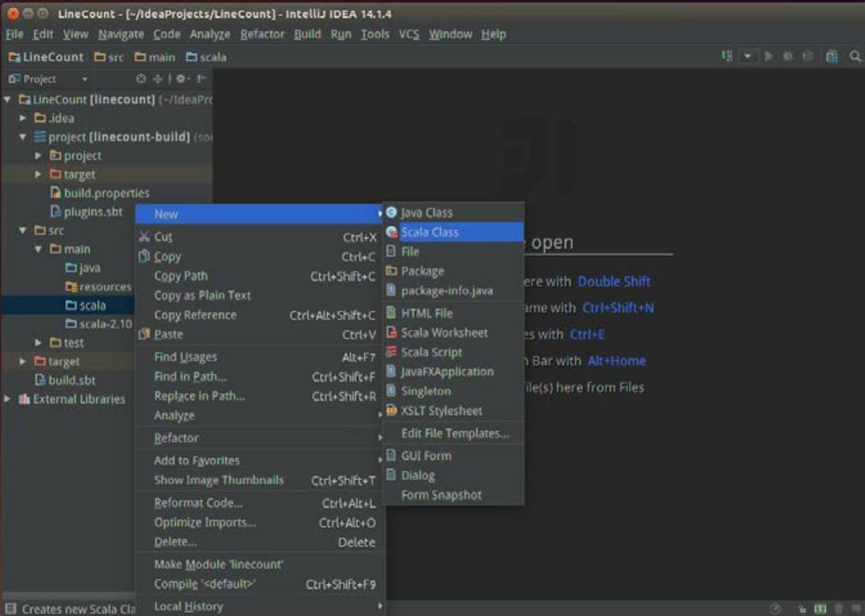Image resolution: width=865 pixels, height=616 pixels.
Task: Select Show Image Thumbnails
Action: (x=260, y=480)
